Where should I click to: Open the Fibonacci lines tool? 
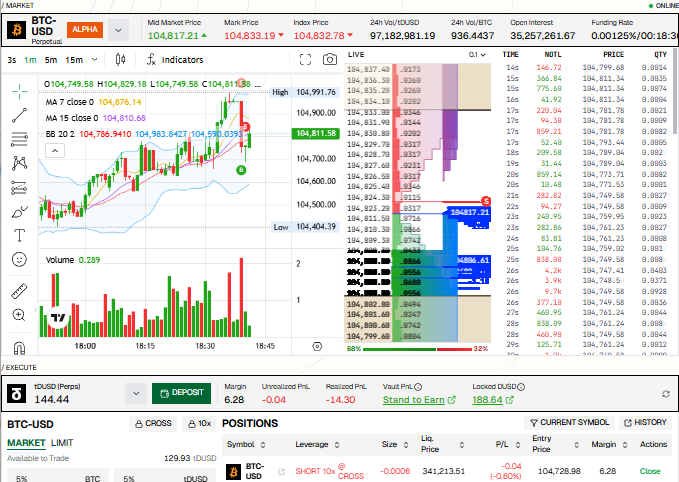coord(19,139)
